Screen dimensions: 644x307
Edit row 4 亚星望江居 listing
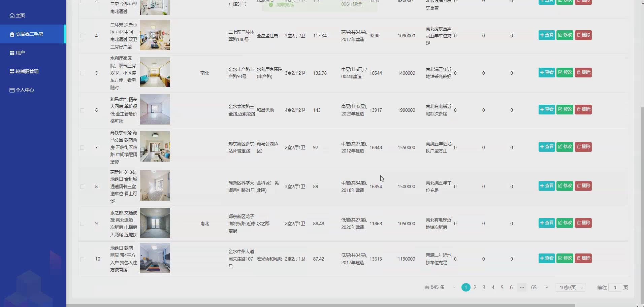click(565, 35)
